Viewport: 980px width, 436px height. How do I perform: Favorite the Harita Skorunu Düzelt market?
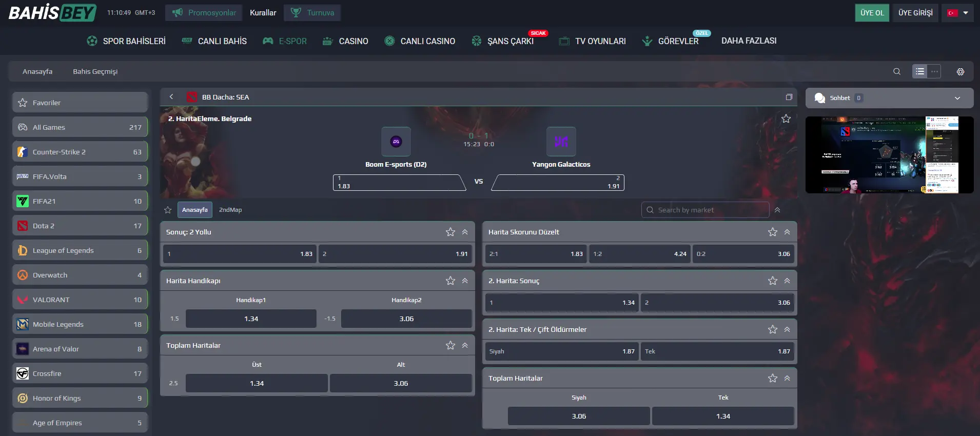point(773,232)
